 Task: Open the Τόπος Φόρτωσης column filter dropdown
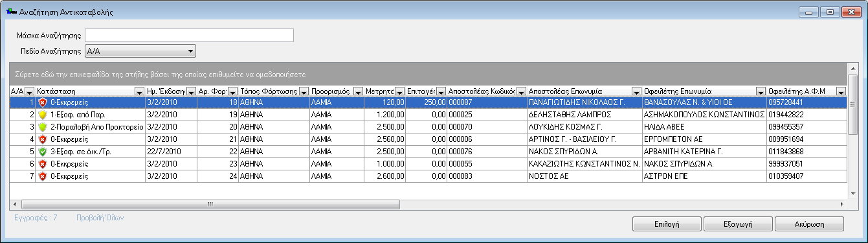(x=304, y=91)
